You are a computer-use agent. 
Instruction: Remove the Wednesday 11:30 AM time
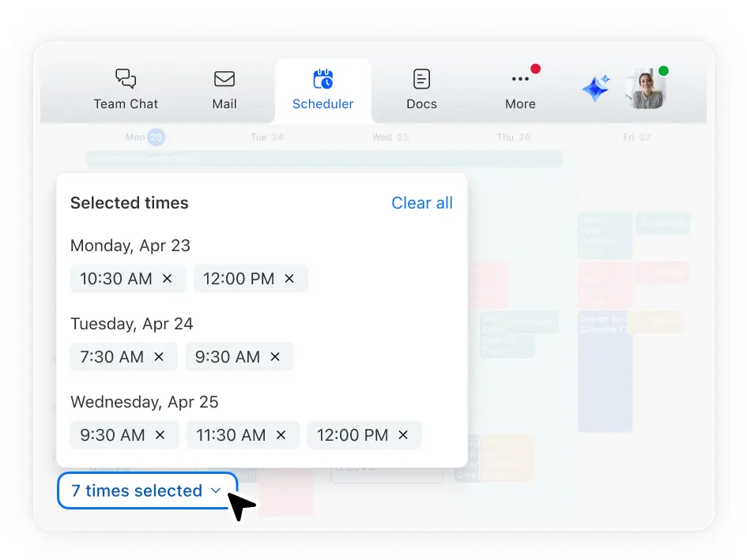pyautogui.click(x=281, y=435)
